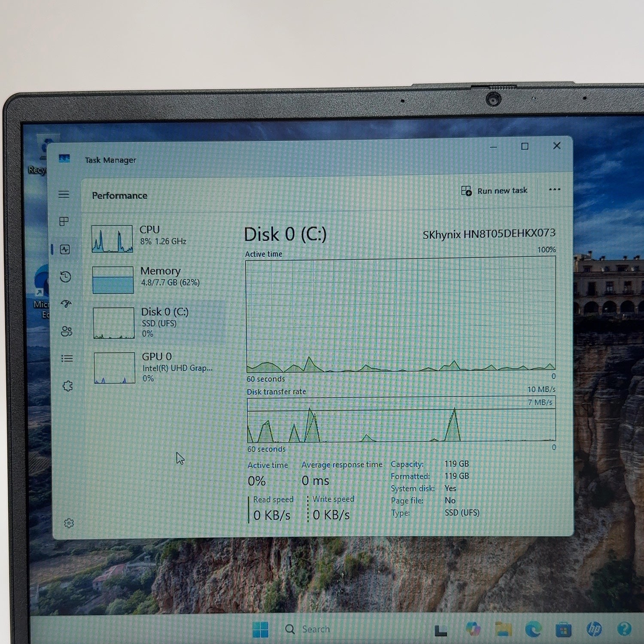The width and height of the screenshot is (644, 644).
Task: Open the App history icon in sidebar
Action: click(66, 277)
